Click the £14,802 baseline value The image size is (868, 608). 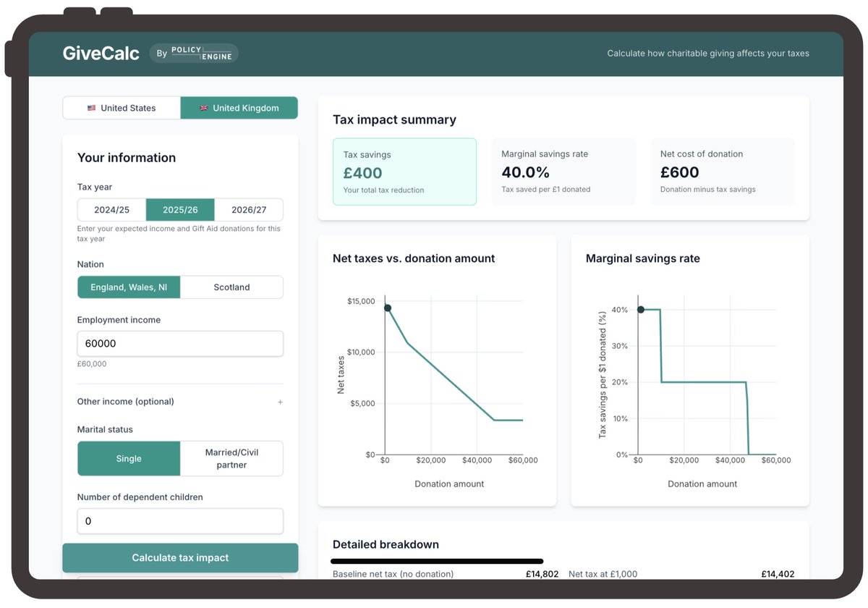coord(542,574)
